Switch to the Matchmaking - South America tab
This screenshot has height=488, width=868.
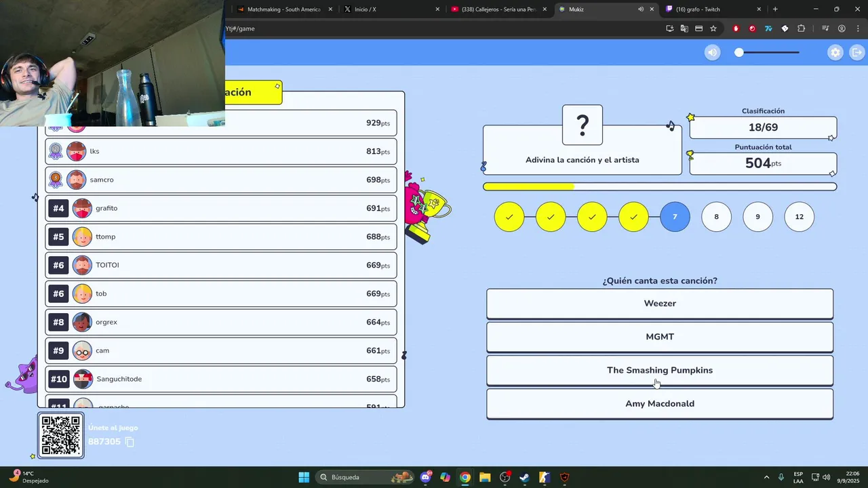point(283,9)
